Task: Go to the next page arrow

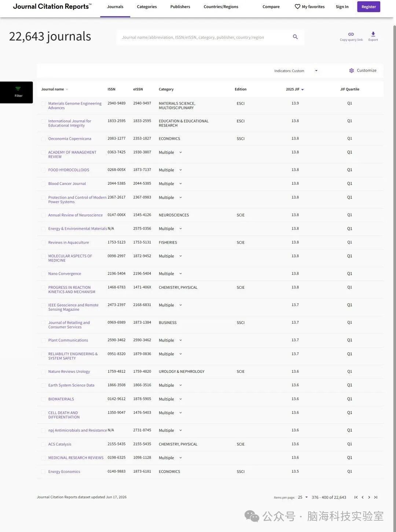Action: (369, 497)
